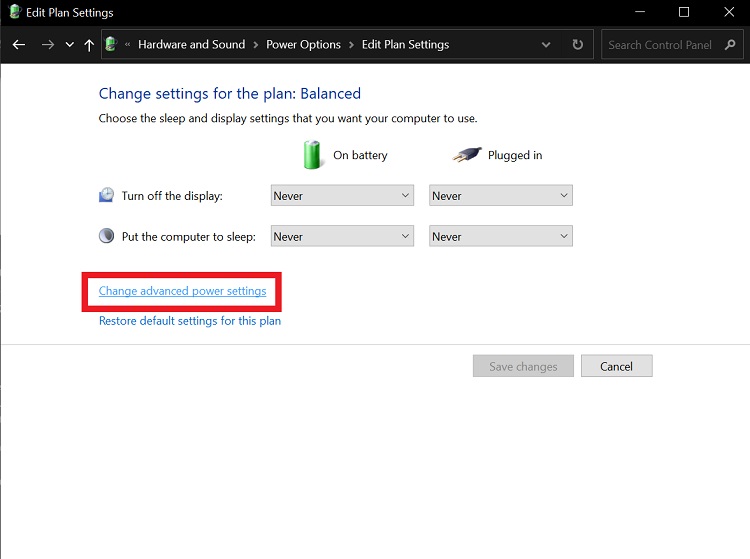Open Turn off display On battery dropdown
The height and width of the screenshot is (559, 750).
(342, 196)
